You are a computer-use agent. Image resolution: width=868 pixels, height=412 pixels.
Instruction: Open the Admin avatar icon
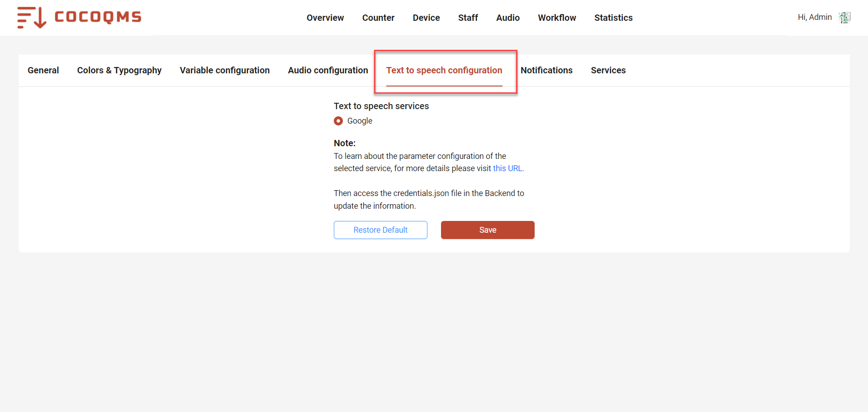click(844, 17)
